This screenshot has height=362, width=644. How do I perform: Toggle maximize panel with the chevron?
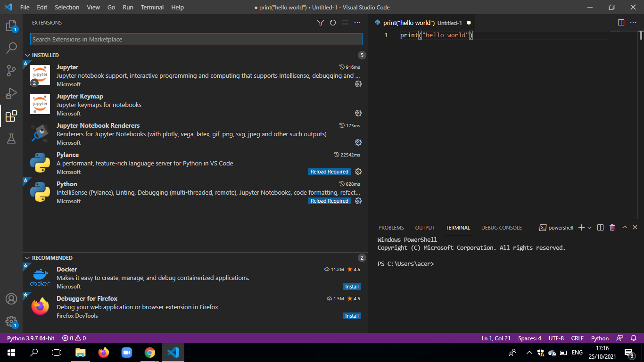pyautogui.click(x=624, y=227)
